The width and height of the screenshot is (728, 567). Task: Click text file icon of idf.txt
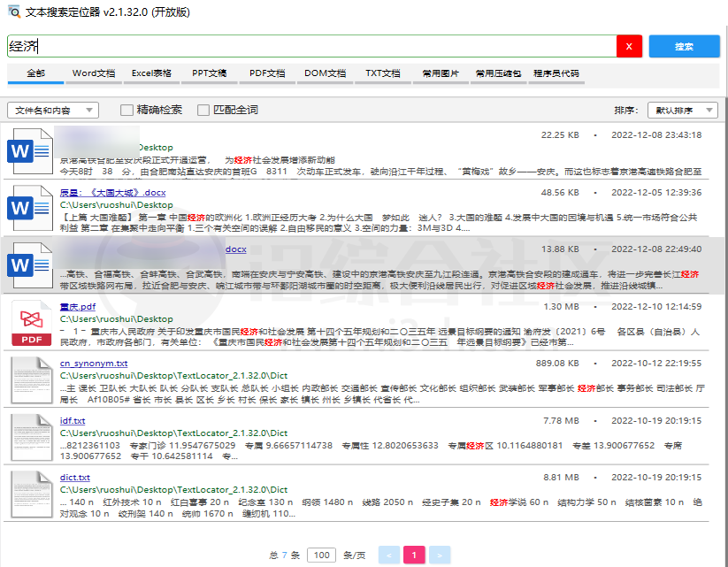pyautogui.click(x=32, y=437)
